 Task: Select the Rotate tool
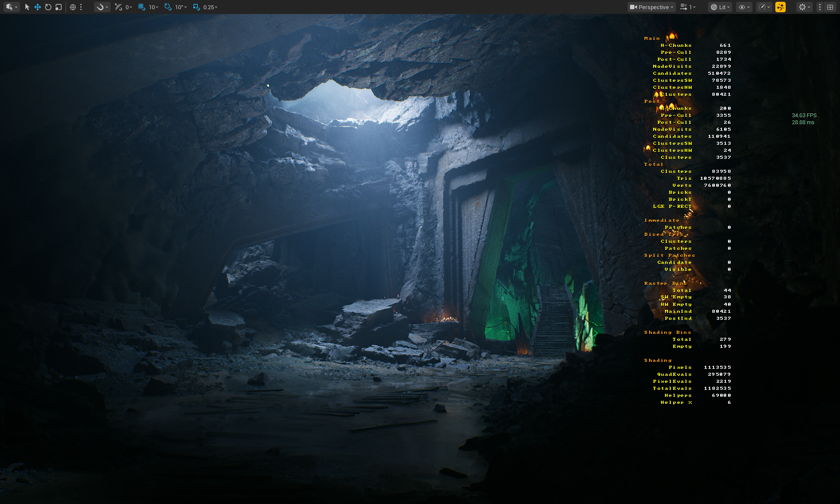[48, 7]
